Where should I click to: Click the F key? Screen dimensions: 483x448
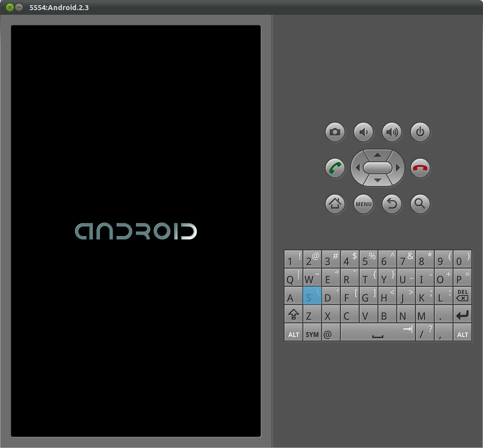click(x=350, y=295)
